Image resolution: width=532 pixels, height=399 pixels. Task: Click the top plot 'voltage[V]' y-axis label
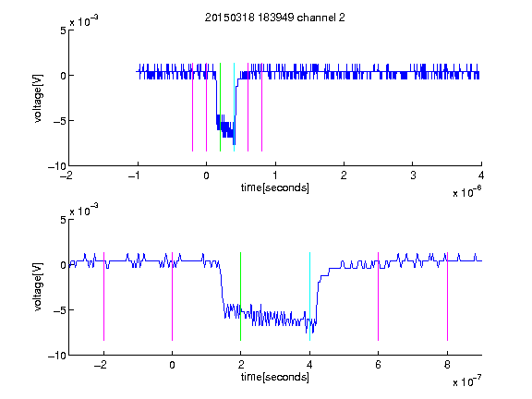click(x=39, y=99)
